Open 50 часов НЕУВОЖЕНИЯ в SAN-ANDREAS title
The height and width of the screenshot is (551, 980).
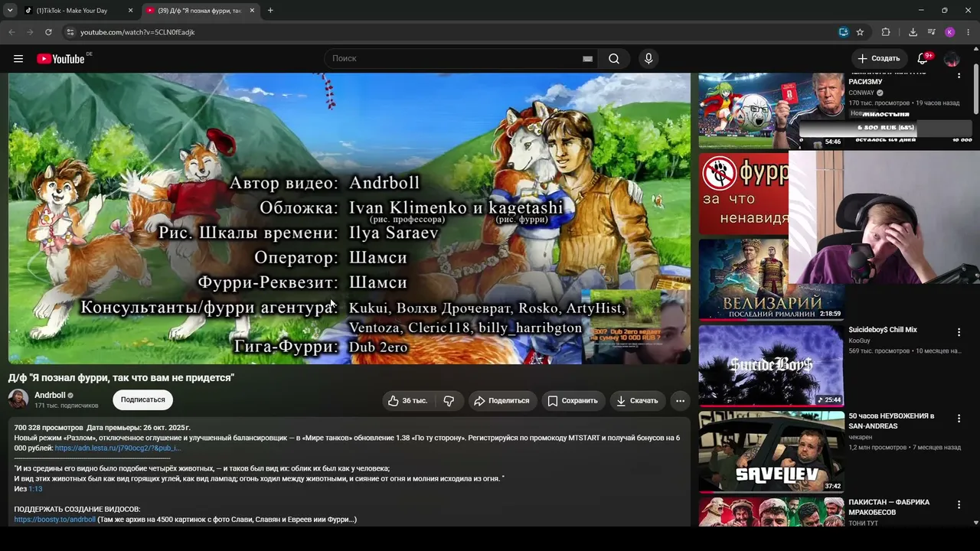click(891, 421)
